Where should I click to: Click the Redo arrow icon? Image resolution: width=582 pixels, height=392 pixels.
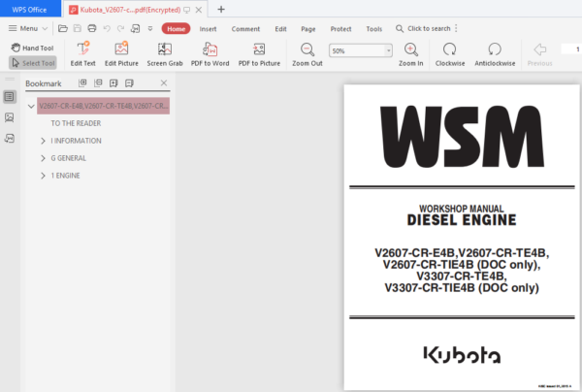point(120,28)
